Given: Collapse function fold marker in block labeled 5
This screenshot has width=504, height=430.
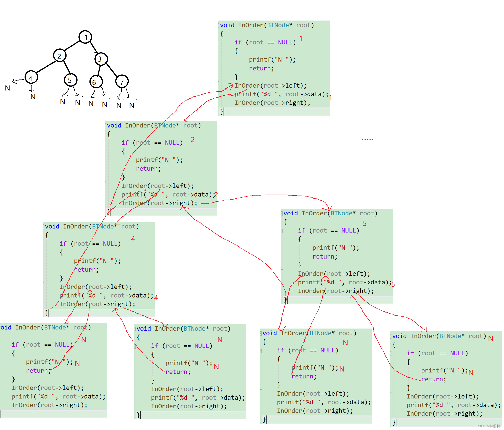Looking at the screenshot, I should pyautogui.click(x=282, y=213).
